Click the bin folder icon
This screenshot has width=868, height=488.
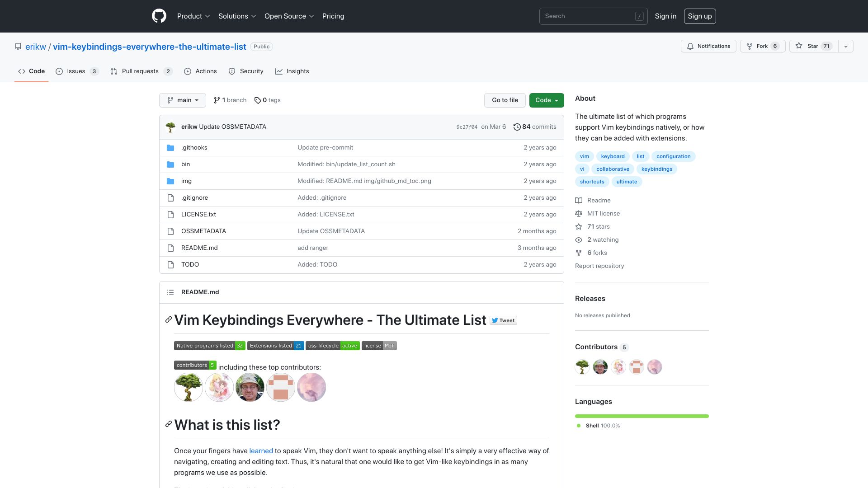(170, 164)
